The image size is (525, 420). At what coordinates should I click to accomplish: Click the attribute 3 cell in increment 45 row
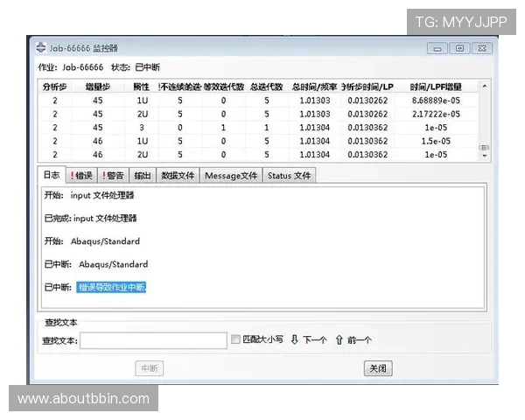142,128
